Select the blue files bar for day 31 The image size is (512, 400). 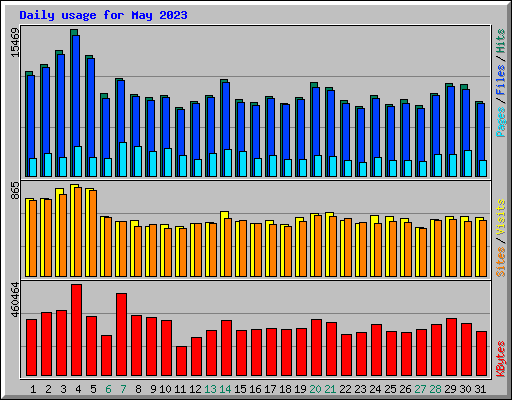click(x=481, y=132)
